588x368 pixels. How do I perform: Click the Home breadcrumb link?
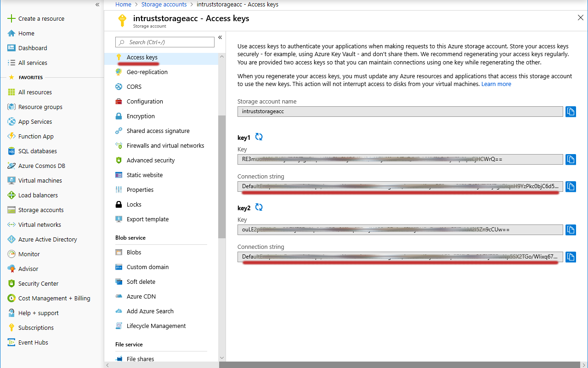(124, 5)
